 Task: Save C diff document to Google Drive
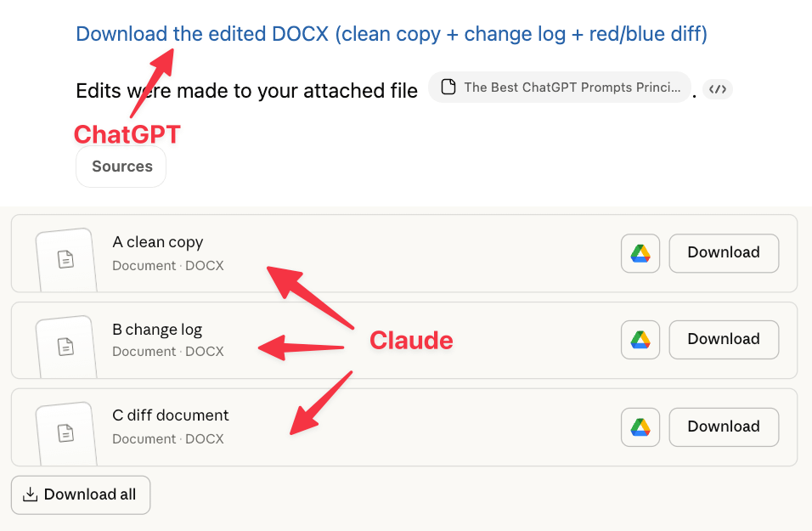coord(640,426)
